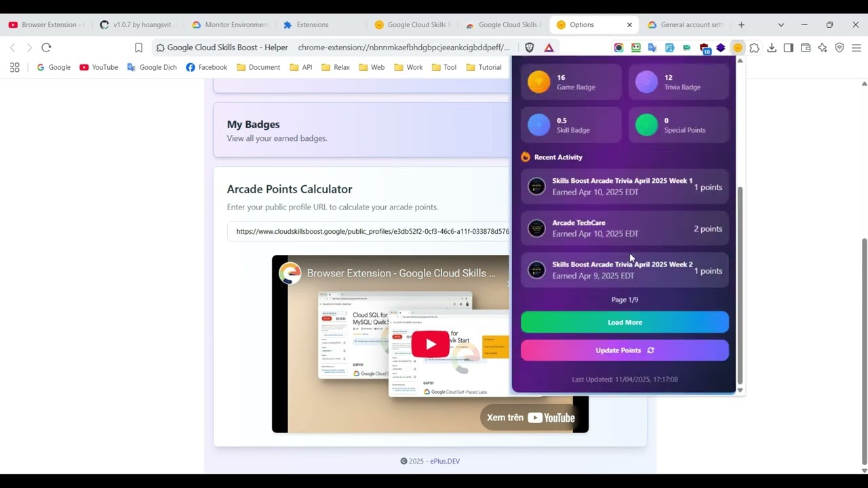The image size is (868, 488).
Task: Open the YouTube bookmark link
Action: click(99, 67)
